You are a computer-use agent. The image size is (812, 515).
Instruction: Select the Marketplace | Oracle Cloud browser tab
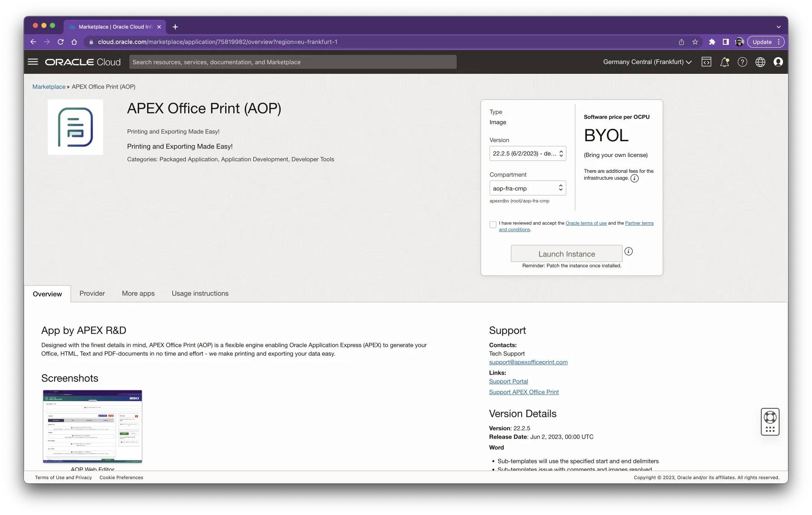[x=115, y=27]
